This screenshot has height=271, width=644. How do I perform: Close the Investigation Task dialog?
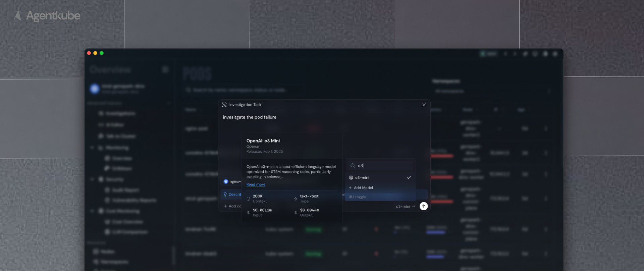424,105
